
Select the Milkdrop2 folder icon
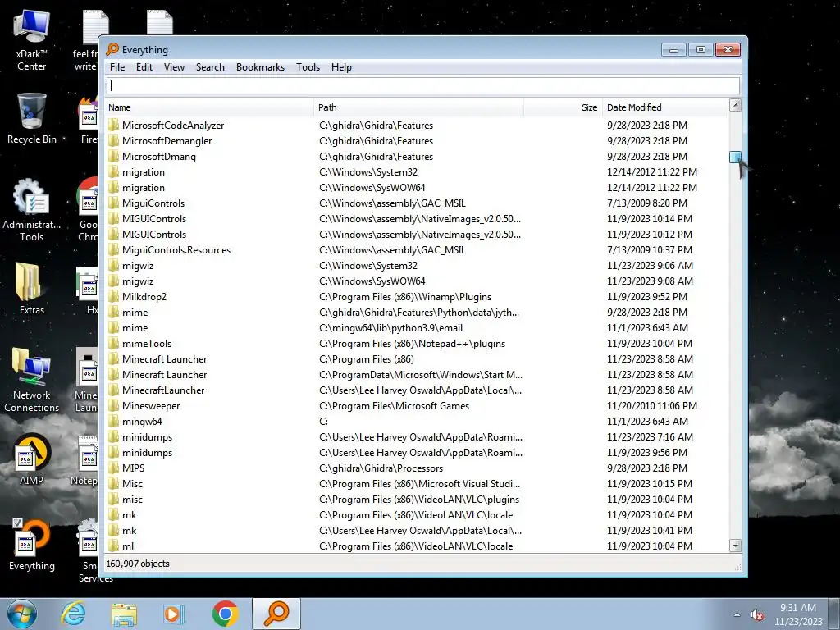click(113, 297)
